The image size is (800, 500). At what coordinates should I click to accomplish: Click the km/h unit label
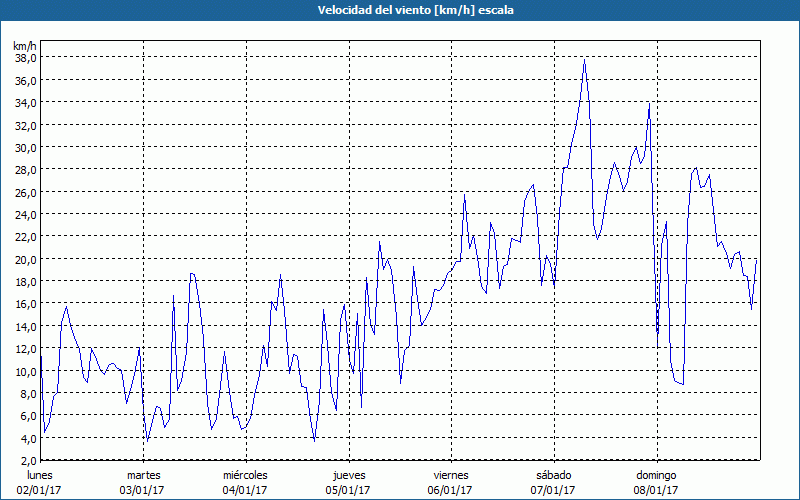(x=25, y=46)
